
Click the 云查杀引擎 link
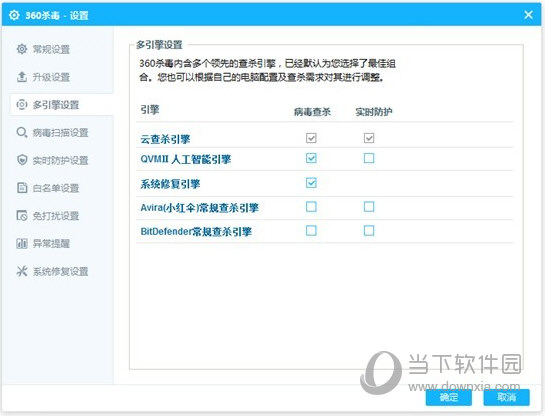[165, 139]
